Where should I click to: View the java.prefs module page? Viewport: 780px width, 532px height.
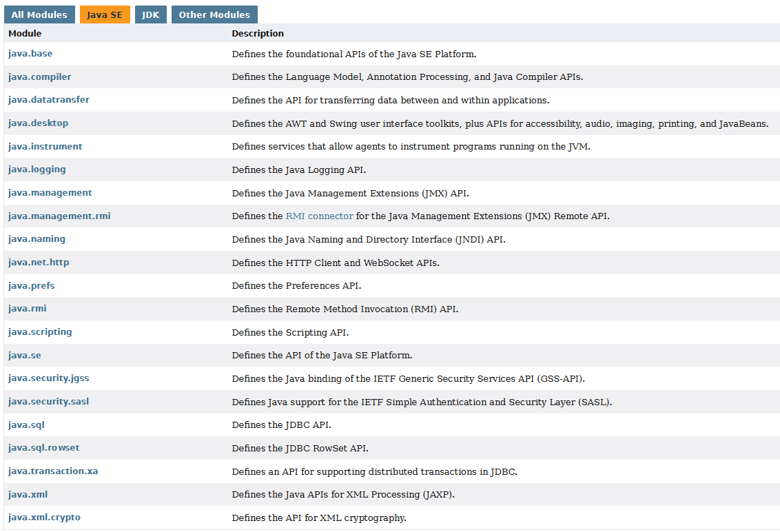pyautogui.click(x=31, y=285)
